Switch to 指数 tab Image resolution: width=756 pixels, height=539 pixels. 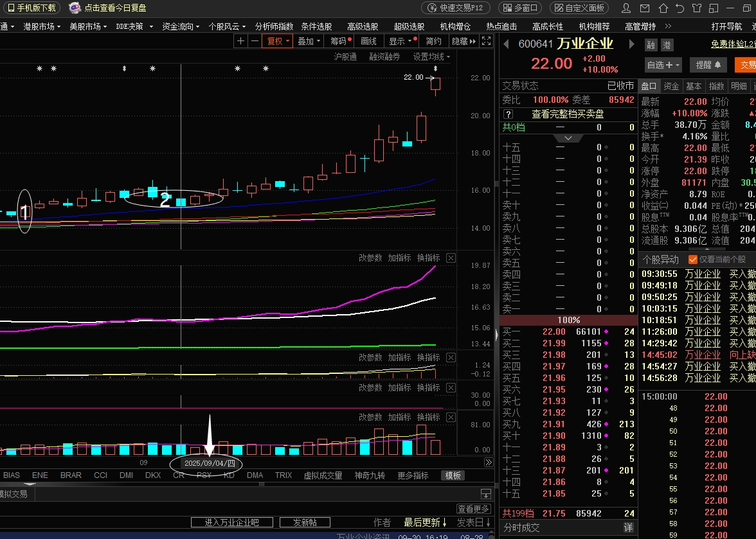pyautogui.click(x=716, y=86)
